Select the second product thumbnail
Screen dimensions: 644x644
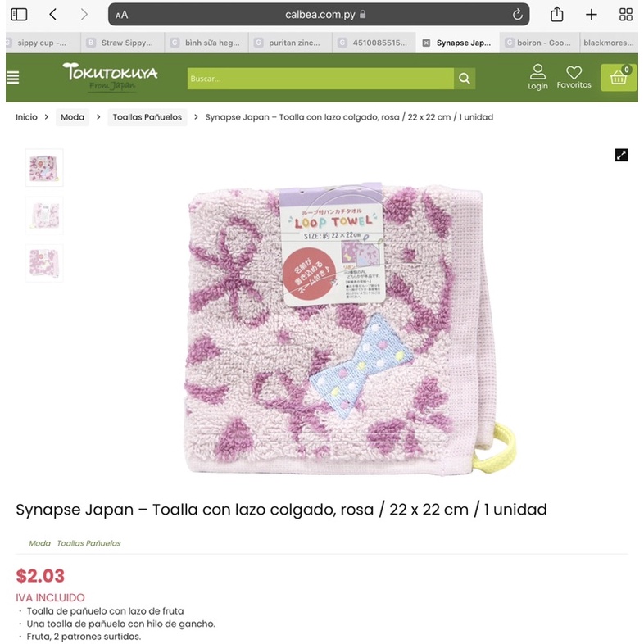click(44, 215)
